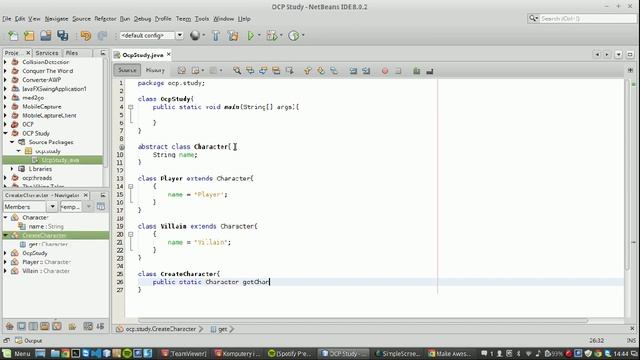
Task: Click the Source view button
Action: click(127, 70)
